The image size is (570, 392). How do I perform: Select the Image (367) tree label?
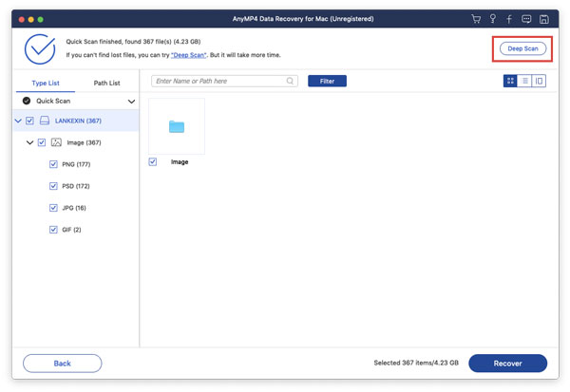84,142
